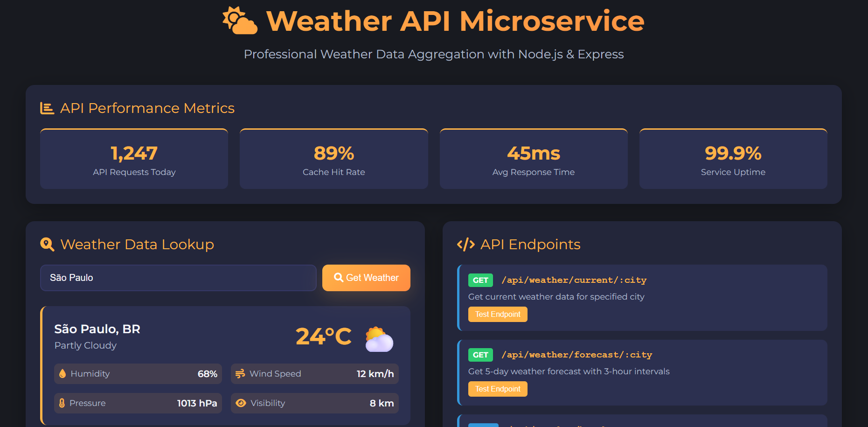This screenshot has width=868, height=427.
Task: Click Test Endpoint under the current weather route
Action: click(x=498, y=314)
